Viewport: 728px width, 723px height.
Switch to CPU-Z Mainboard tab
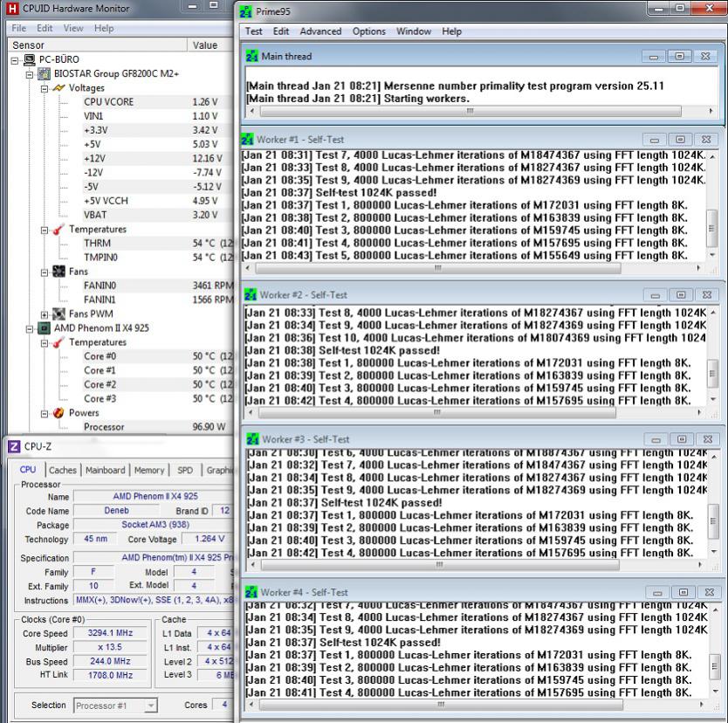(106, 471)
